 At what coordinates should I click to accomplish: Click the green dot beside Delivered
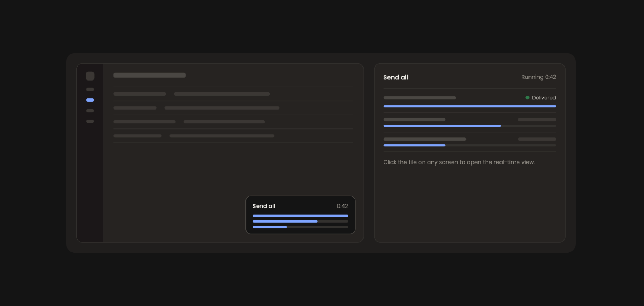pyautogui.click(x=527, y=97)
